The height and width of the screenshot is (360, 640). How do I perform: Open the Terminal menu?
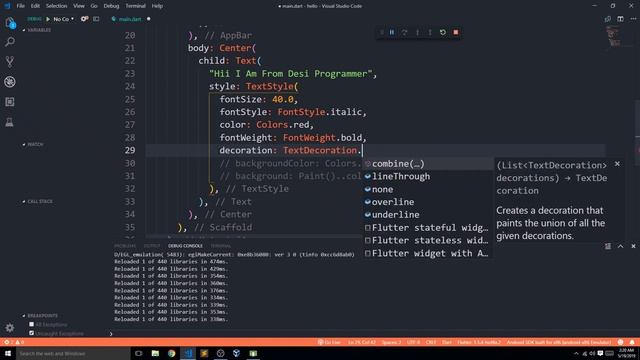point(135,6)
